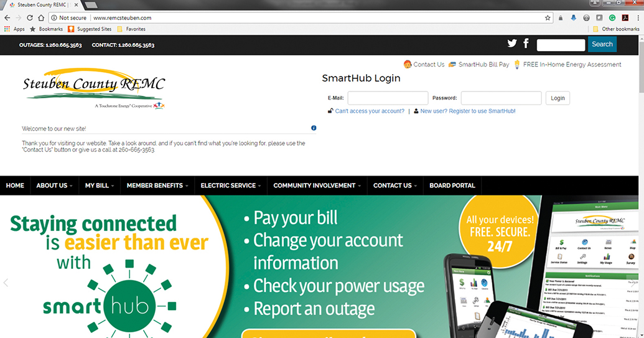Click the Steuben County REMC logo

click(x=94, y=88)
